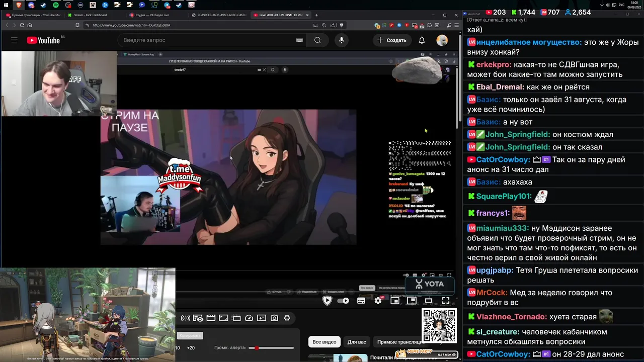Click the YouTube search magnifier button
The height and width of the screenshot is (362, 644).
click(317, 40)
